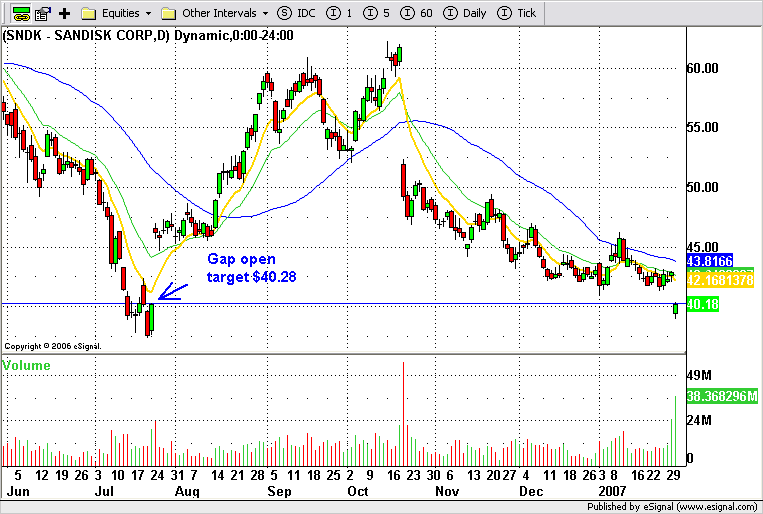Click the Nov month label on time axis

447,492
